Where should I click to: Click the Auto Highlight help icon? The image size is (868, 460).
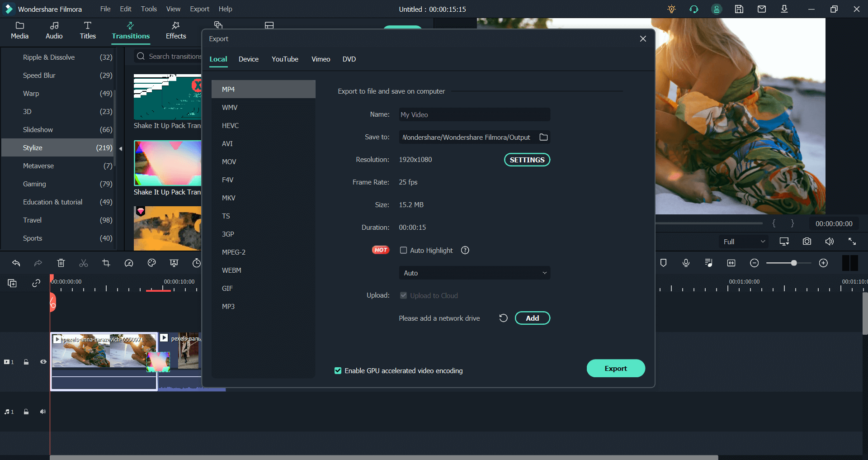pos(465,250)
